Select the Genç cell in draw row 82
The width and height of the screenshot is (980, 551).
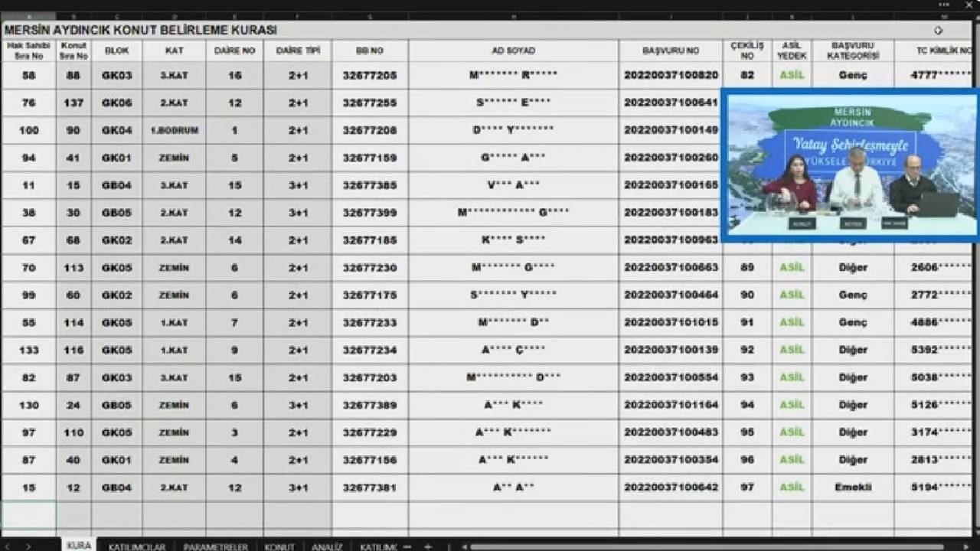(x=853, y=75)
